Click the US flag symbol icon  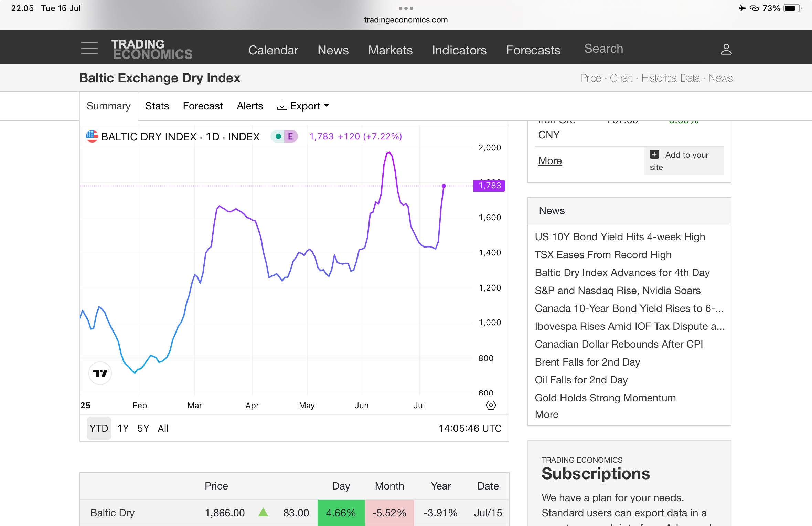92,136
